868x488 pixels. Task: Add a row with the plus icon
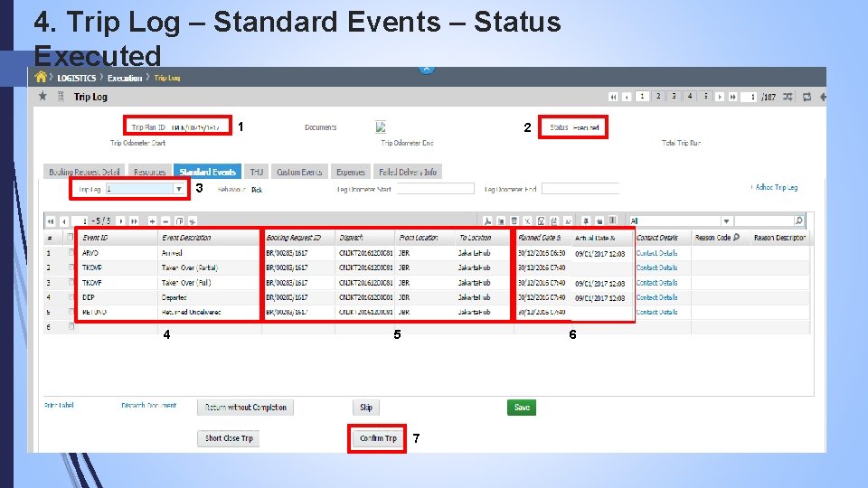pos(152,221)
